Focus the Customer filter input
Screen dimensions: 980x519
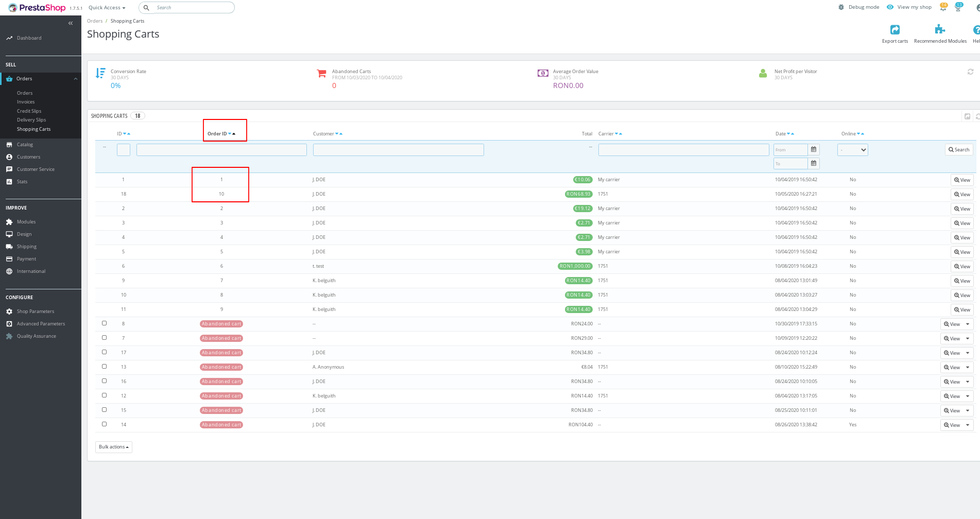pyautogui.click(x=399, y=150)
